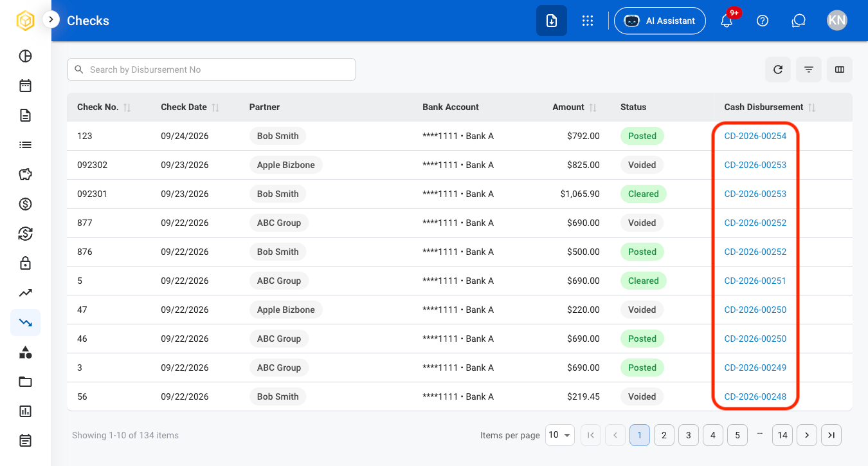Go to the next page arrow

(x=807, y=435)
